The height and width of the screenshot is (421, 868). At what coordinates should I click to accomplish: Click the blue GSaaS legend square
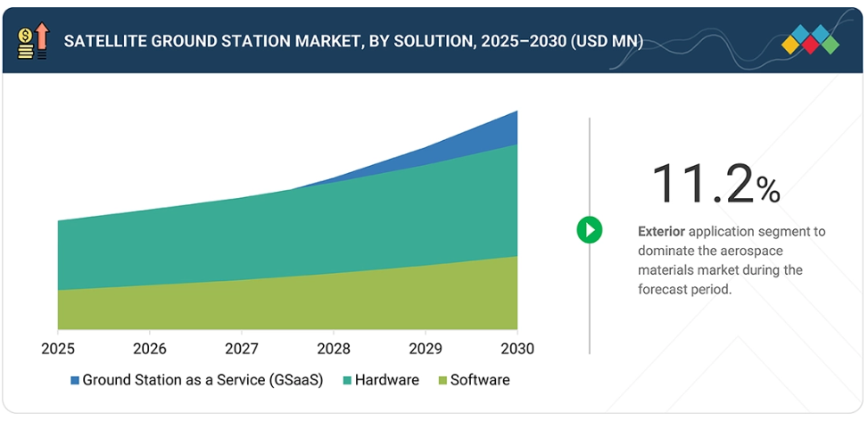(75, 381)
